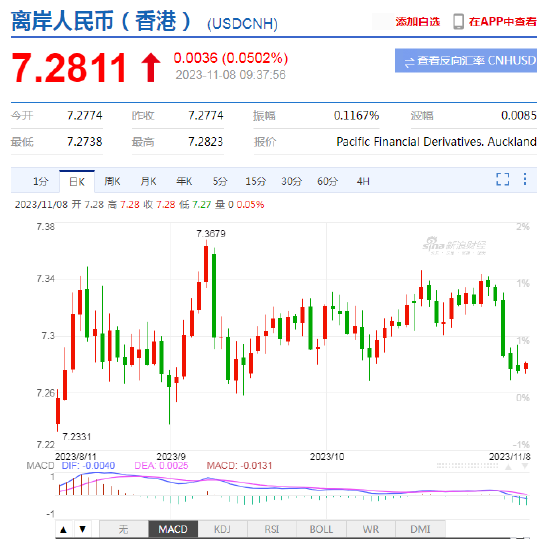Select the MACD indicator tab
The height and width of the screenshot is (539, 550).
pos(173,529)
